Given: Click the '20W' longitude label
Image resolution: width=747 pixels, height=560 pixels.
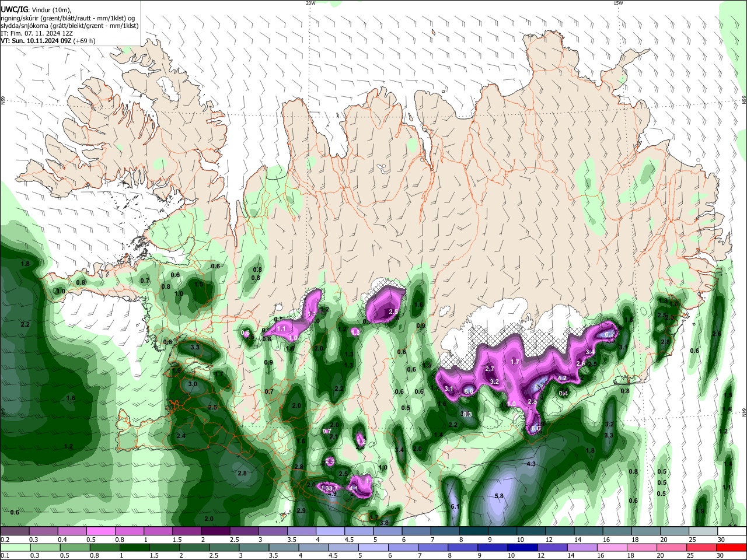Looking at the screenshot, I should coord(310,3).
